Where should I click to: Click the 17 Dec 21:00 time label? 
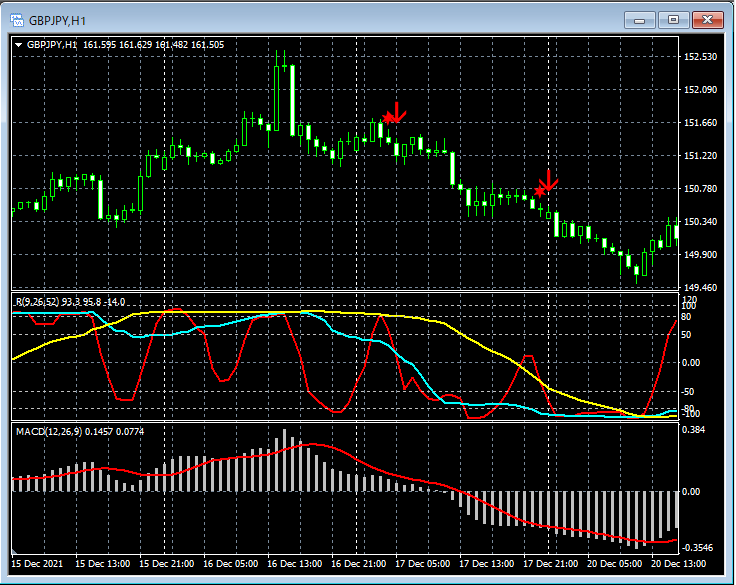[x=550, y=563]
